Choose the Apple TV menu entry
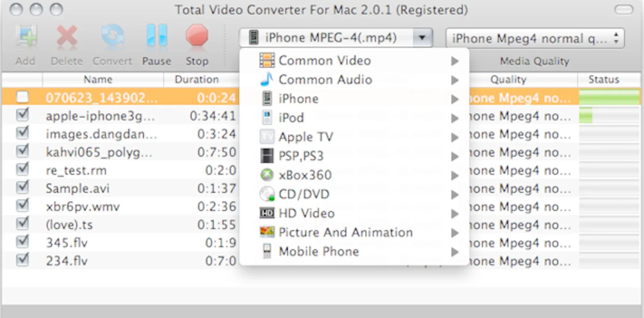This screenshot has width=644, height=318. tap(354, 137)
